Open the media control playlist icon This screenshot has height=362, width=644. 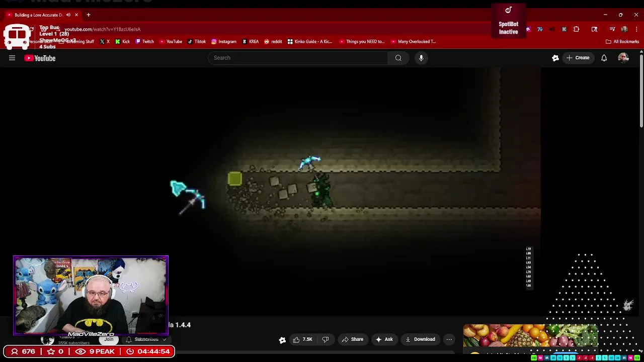(612, 29)
